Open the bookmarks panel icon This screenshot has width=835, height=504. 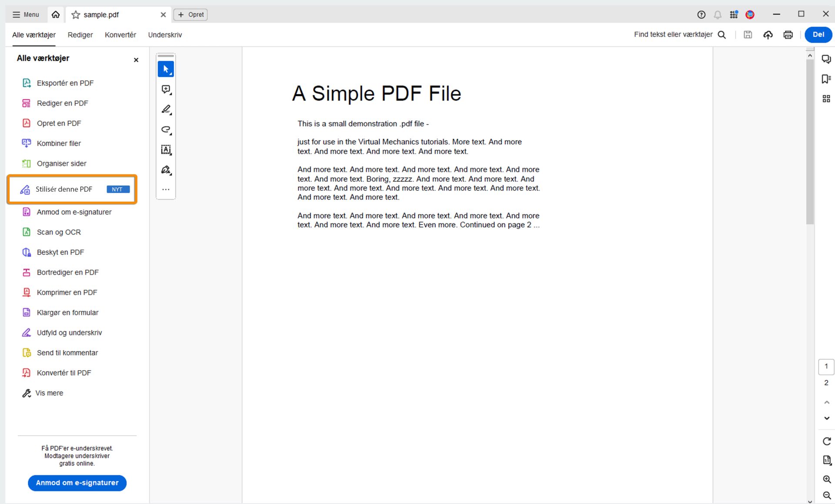tap(826, 79)
